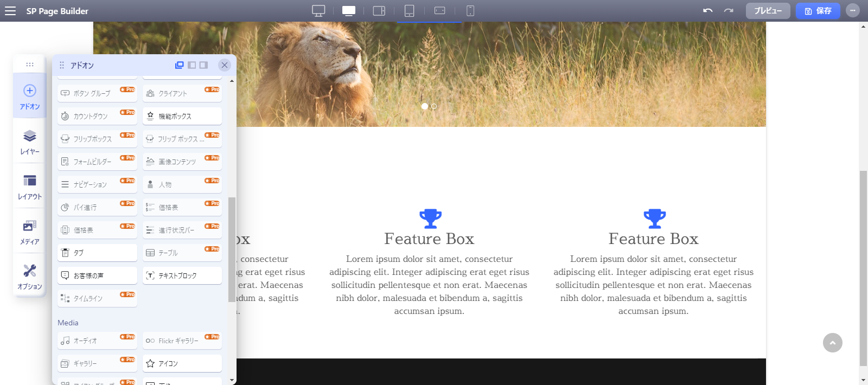
Task: Select the second slideshow dot indicator
Action: pos(433,106)
